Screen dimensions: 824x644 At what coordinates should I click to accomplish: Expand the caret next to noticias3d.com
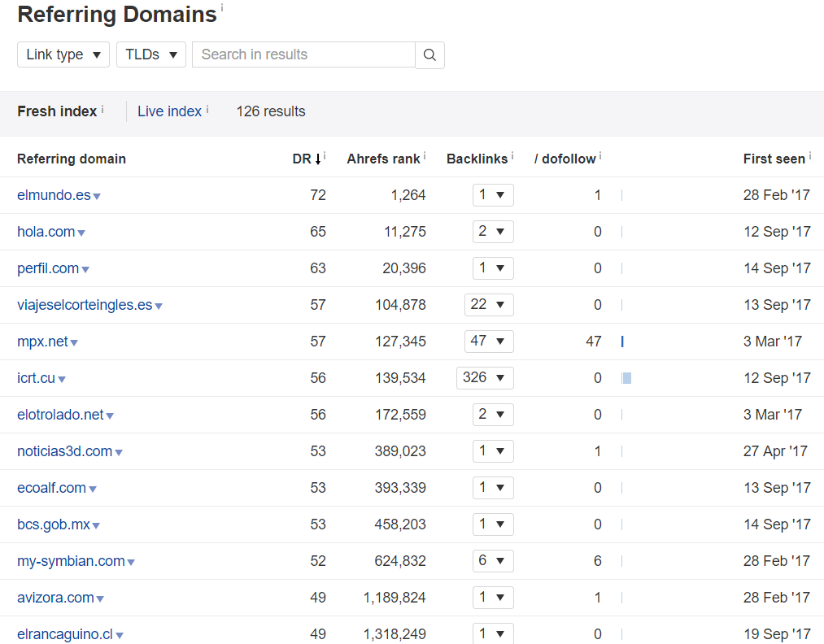[x=119, y=452]
